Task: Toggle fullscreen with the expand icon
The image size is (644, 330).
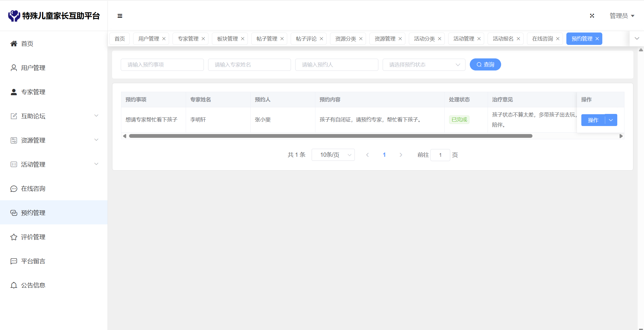Action: pyautogui.click(x=592, y=16)
